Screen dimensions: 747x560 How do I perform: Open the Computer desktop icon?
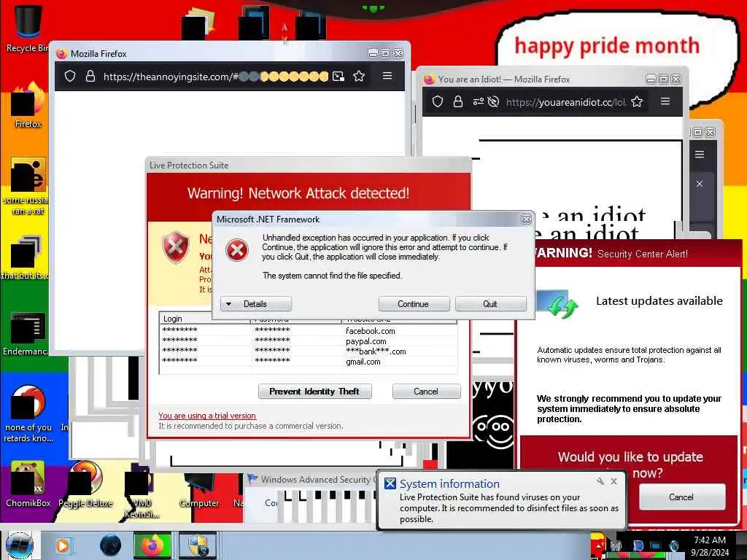(199, 491)
